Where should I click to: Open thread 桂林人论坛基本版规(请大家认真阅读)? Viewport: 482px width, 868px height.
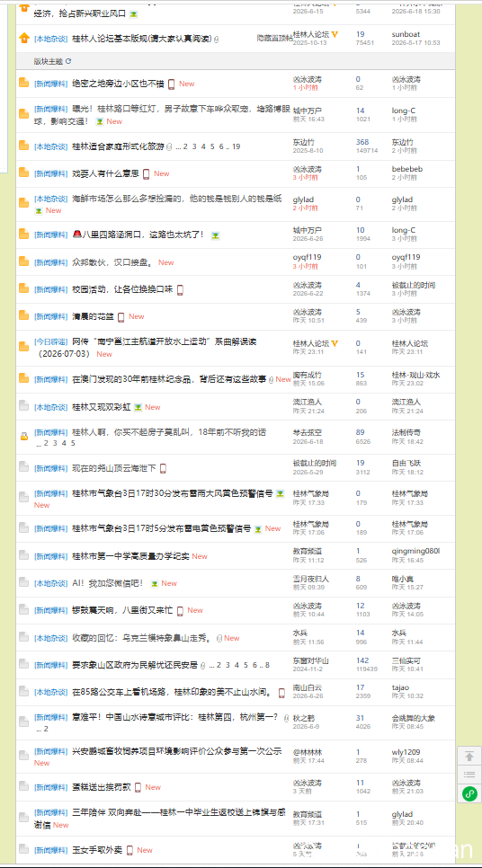(142, 39)
